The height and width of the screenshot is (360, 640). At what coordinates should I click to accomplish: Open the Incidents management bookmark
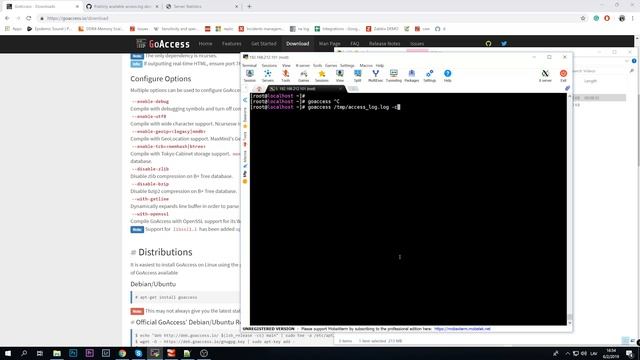point(261,29)
